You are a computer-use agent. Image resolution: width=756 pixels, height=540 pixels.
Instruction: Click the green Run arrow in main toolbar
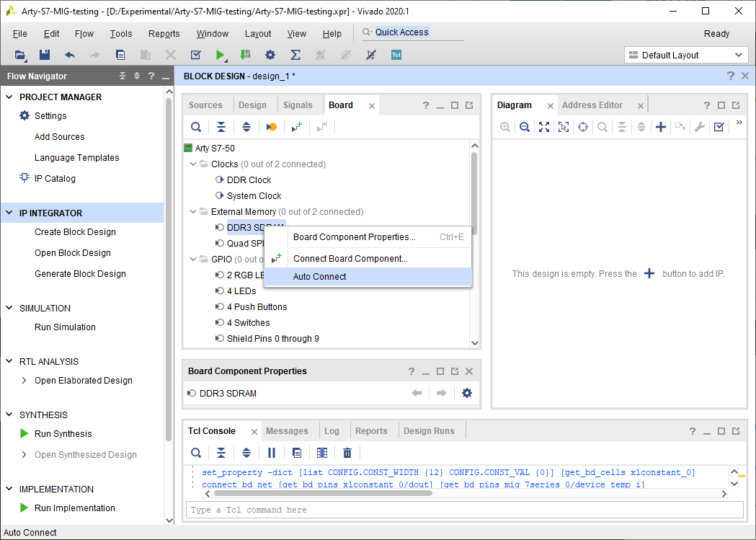point(220,55)
